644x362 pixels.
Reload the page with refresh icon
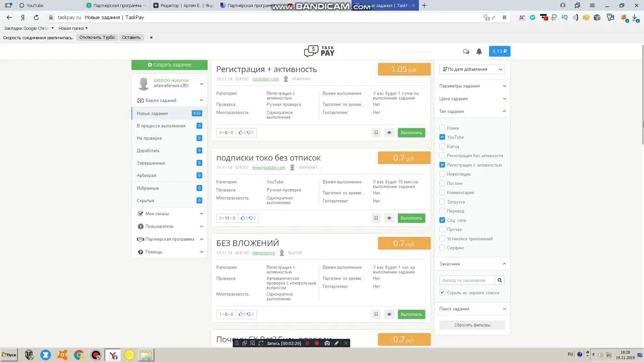coord(36,17)
